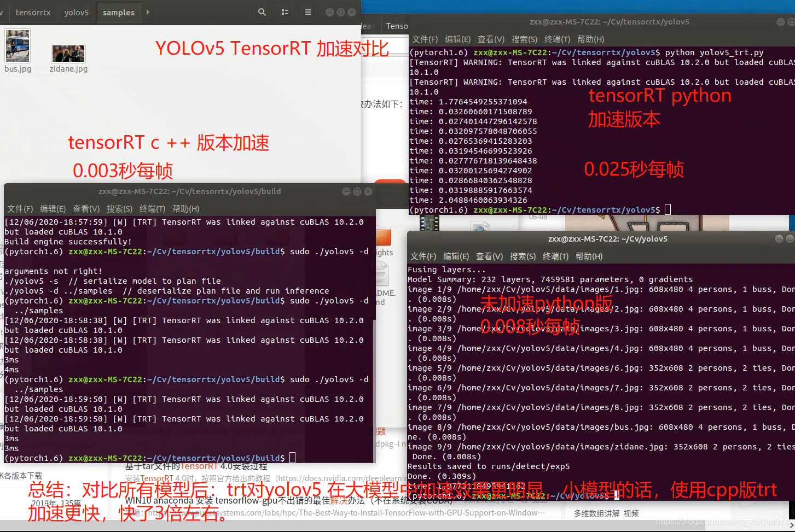Maximize the file manager window
795x532 pixels.
coord(340,12)
